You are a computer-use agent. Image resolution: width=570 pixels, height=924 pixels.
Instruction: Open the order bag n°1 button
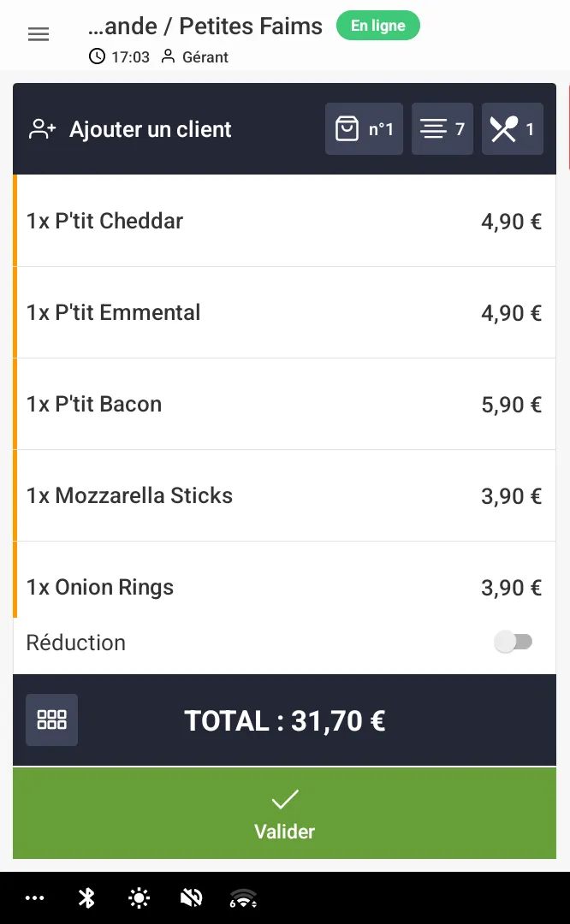click(364, 129)
